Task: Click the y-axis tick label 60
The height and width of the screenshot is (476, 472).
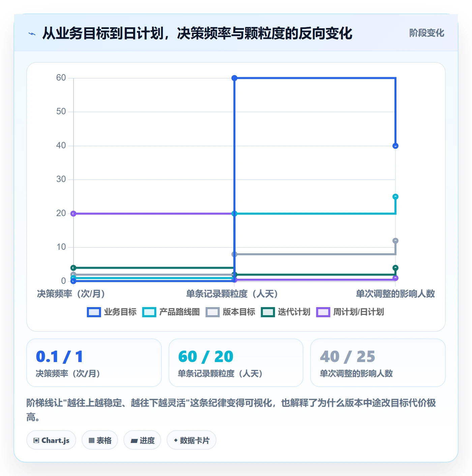Action: tap(61, 78)
